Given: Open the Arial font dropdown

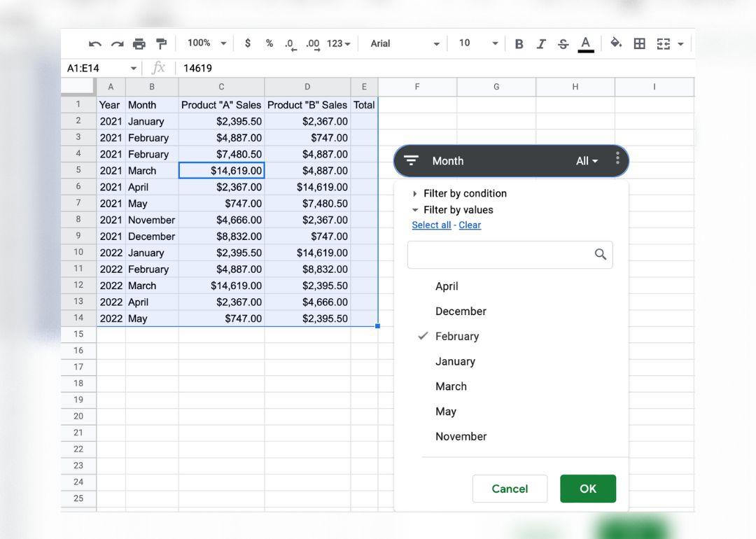Looking at the screenshot, I should (x=405, y=43).
